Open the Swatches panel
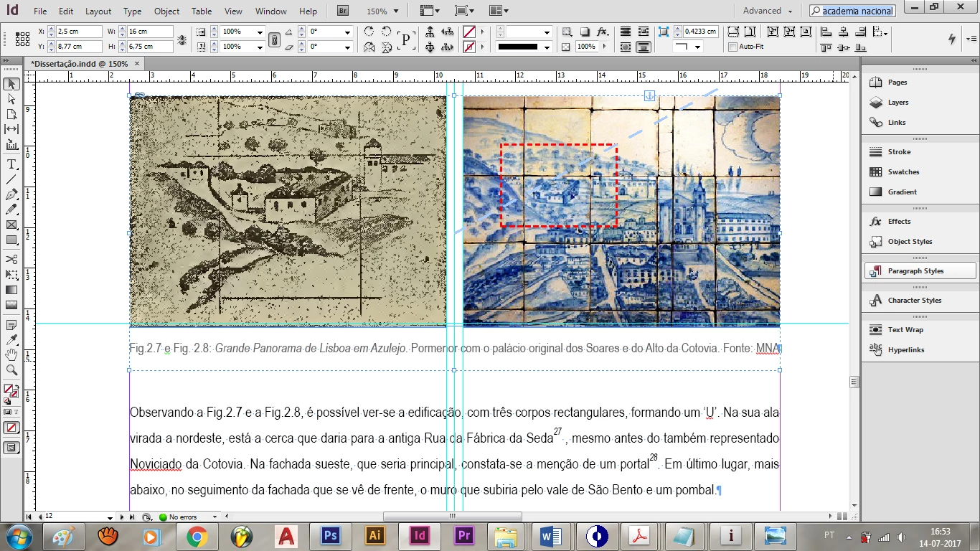980x551 pixels. point(920,172)
